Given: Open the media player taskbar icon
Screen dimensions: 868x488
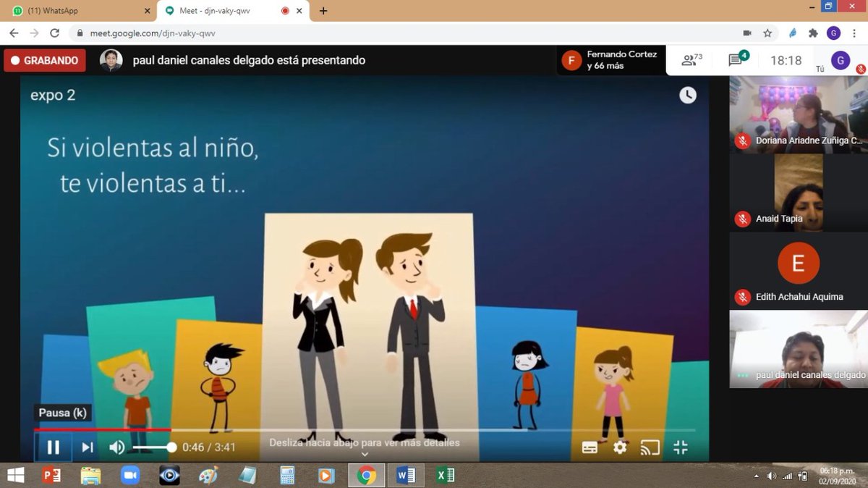Looking at the screenshot, I should click(326, 475).
